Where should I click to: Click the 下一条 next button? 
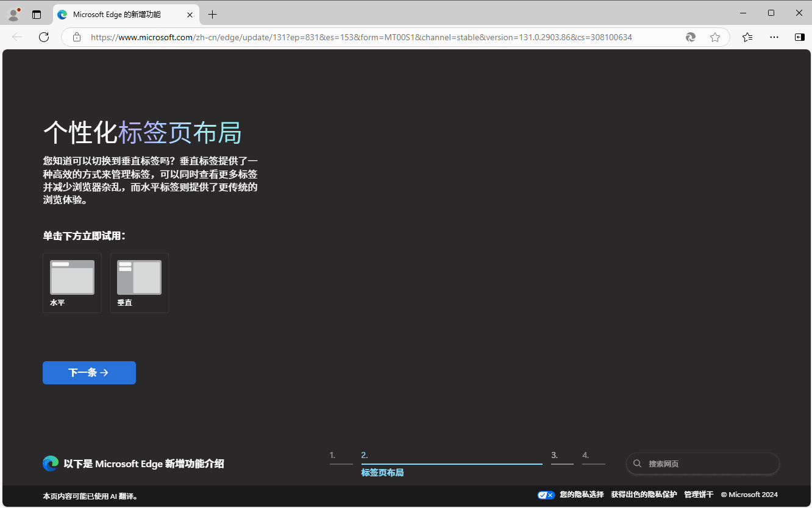pyautogui.click(x=89, y=372)
